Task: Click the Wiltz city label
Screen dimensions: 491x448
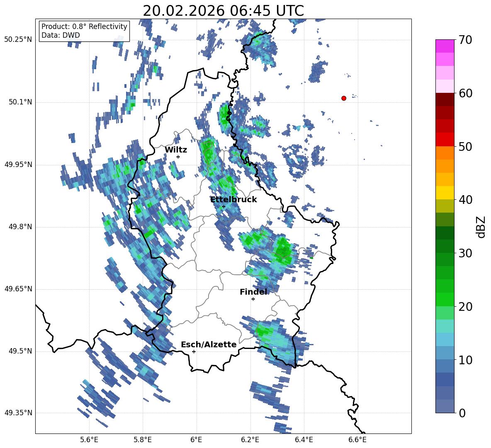Action: (x=176, y=150)
